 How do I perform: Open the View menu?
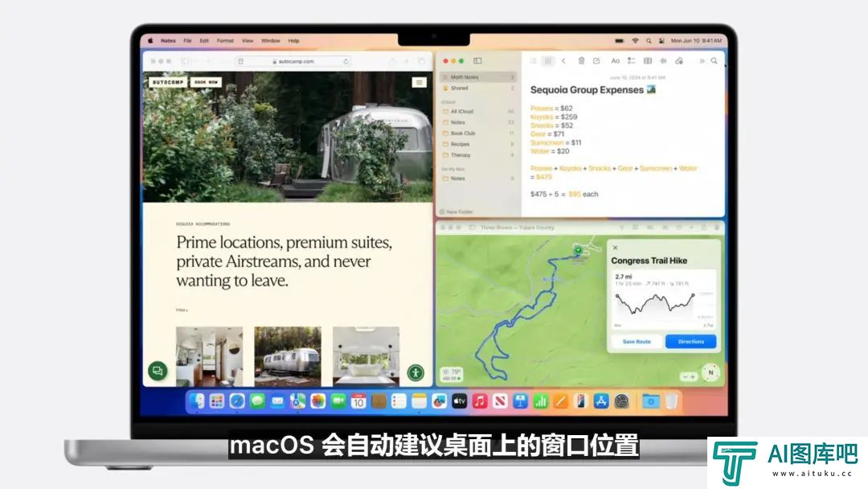248,40
